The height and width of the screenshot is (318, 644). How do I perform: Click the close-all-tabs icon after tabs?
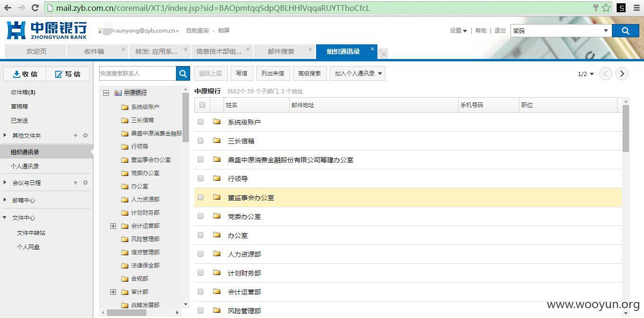coord(384,54)
